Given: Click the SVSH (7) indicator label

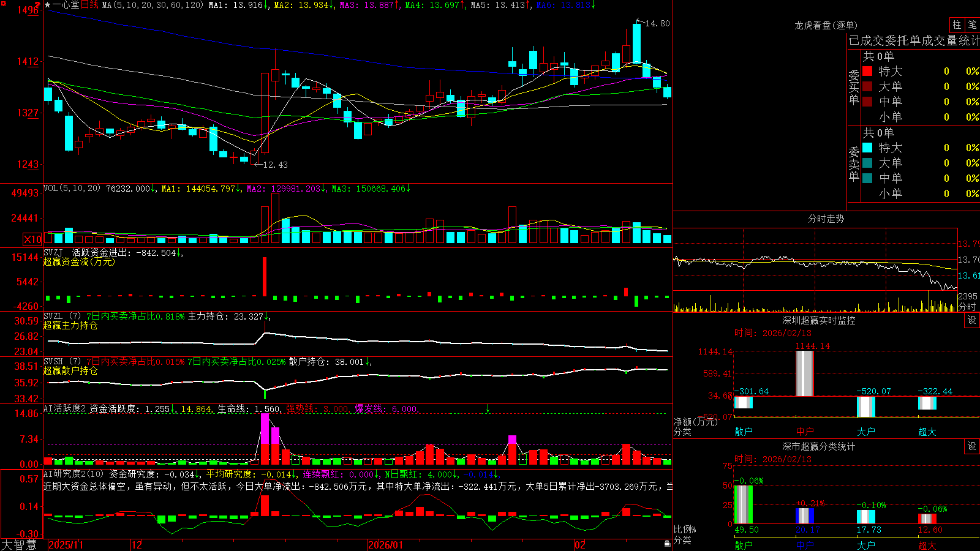Looking at the screenshot, I should click(x=62, y=362).
